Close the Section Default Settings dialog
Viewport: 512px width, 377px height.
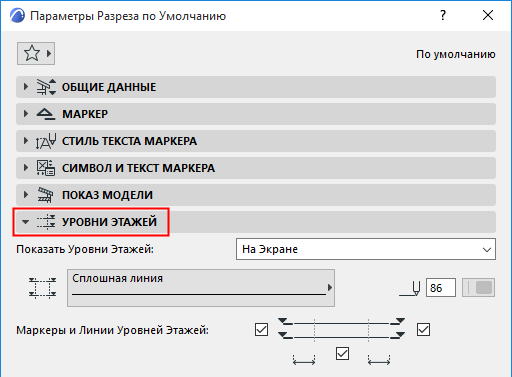(488, 15)
